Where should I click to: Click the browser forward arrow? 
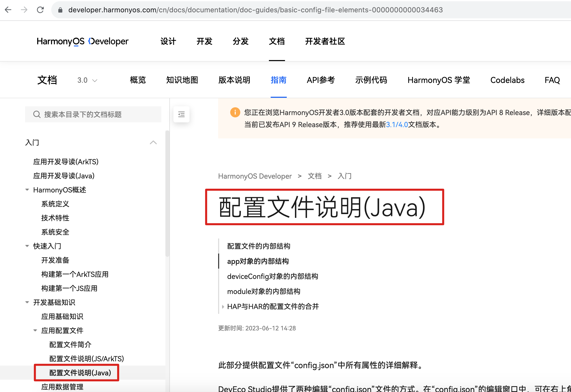point(24,10)
